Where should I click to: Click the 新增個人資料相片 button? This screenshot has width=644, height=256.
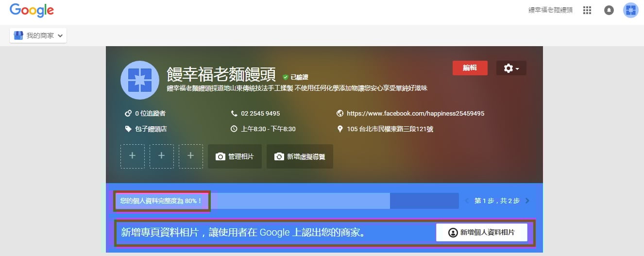click(481, 232)
